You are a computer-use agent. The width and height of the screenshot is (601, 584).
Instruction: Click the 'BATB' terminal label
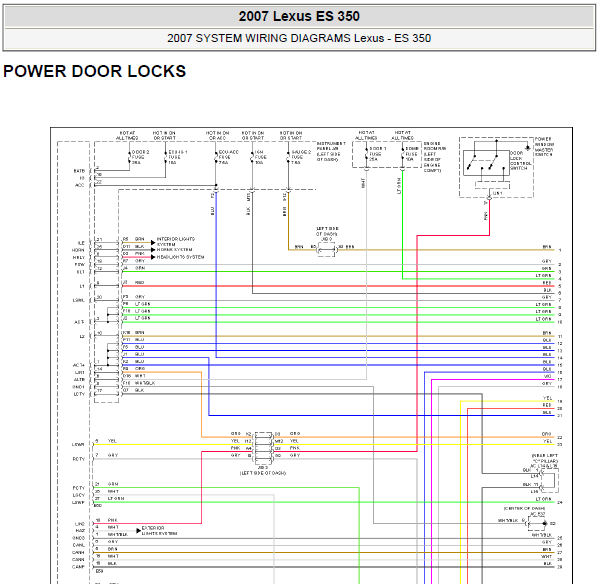pyautogui.click(x=79, y=171)
